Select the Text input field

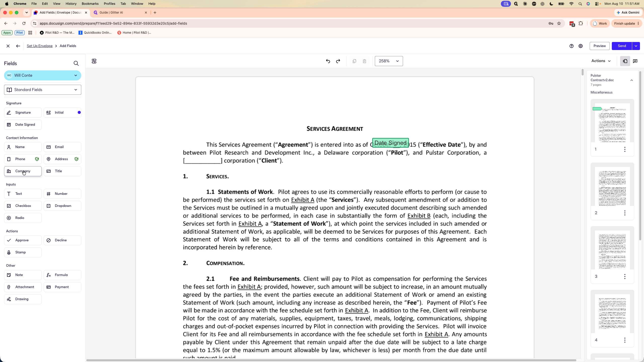pos(23,194)
